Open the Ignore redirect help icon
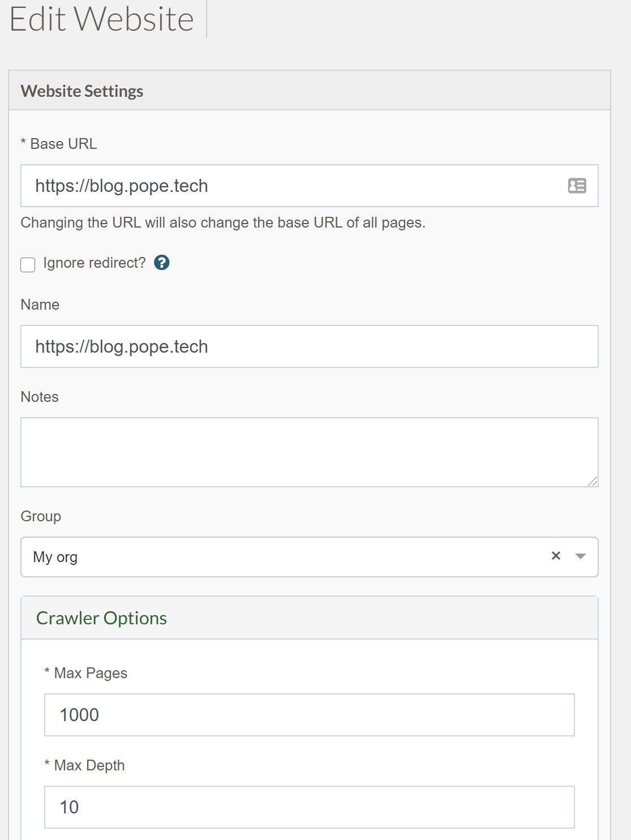This screenshot has width=631, height=840. click(162, 263)
